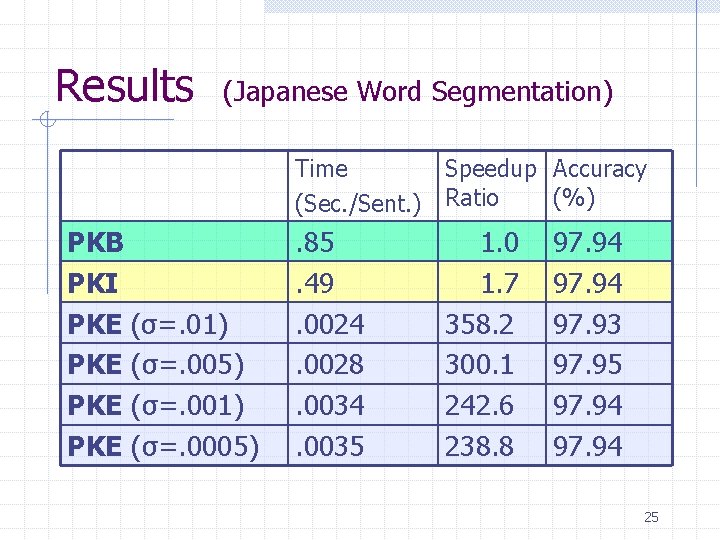Click the 'Accuracy (%)' column header

(600, 183)
